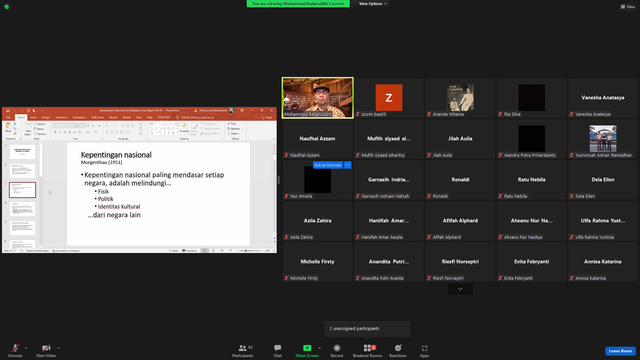Open audio options arrow next to Unmute

click(x=26, y=348)
